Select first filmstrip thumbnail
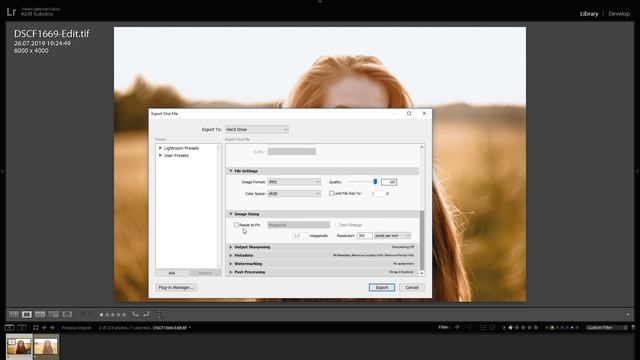 19,347
